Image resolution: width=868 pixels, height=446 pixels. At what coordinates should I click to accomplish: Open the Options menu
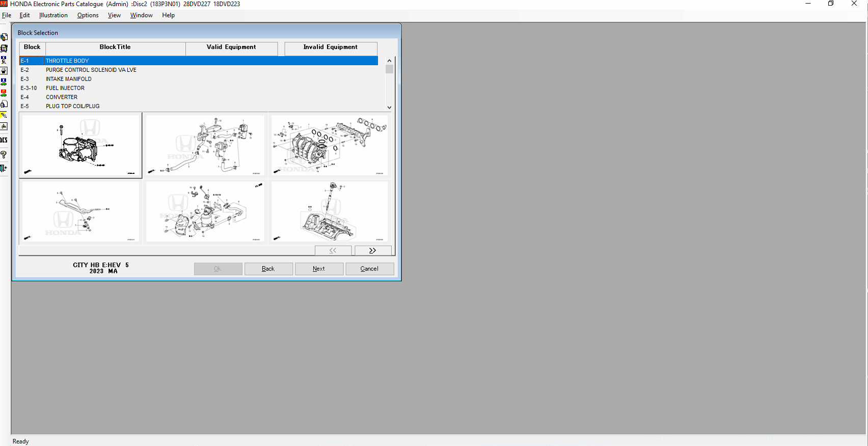[x=88, y=15]
